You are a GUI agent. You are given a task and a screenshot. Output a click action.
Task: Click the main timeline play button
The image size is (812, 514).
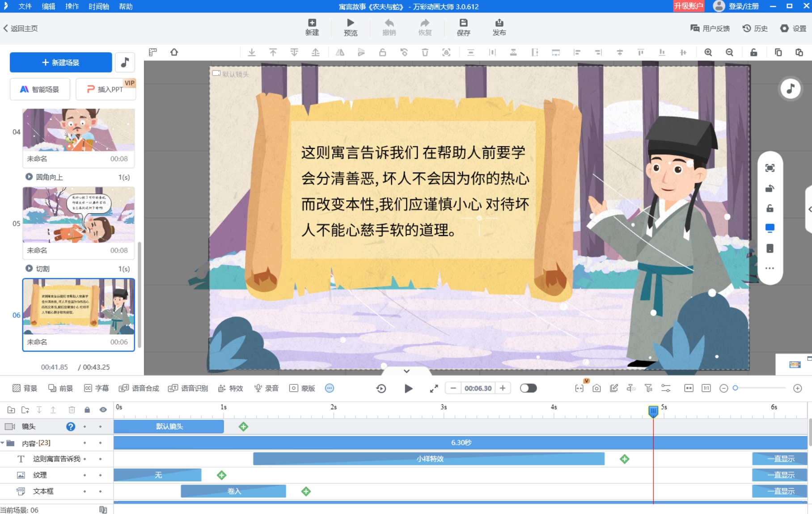pyautogui.click(x=408, y=388)
